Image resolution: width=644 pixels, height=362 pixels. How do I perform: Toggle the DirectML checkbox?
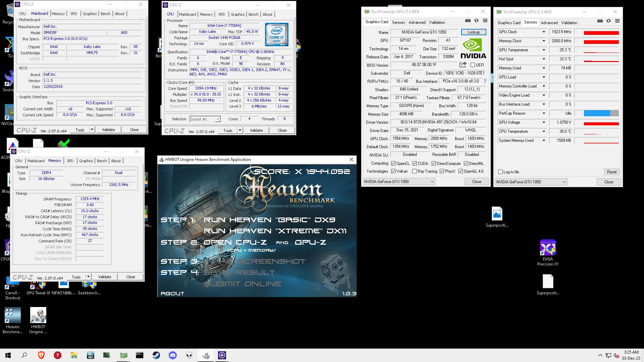point(466,163)
